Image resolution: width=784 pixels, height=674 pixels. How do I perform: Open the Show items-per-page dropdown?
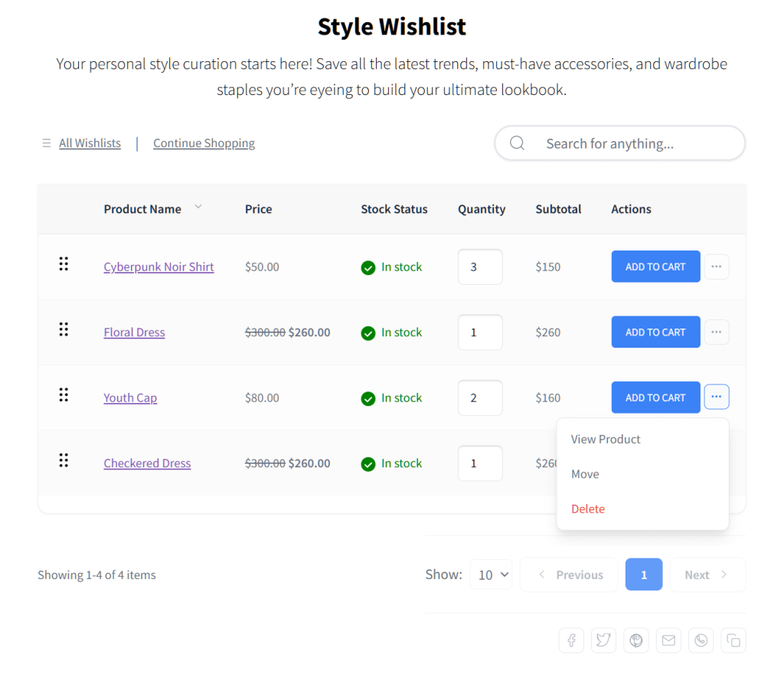(491, 574)
